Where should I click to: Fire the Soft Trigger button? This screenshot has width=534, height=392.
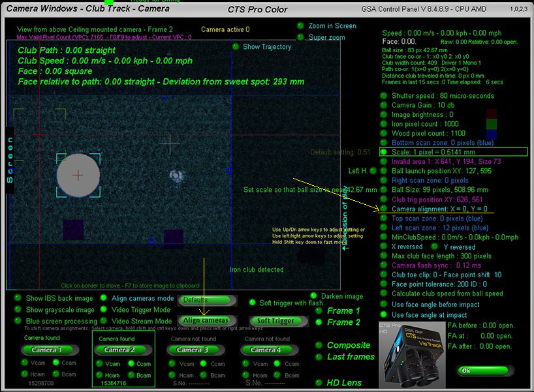[278, 321]
